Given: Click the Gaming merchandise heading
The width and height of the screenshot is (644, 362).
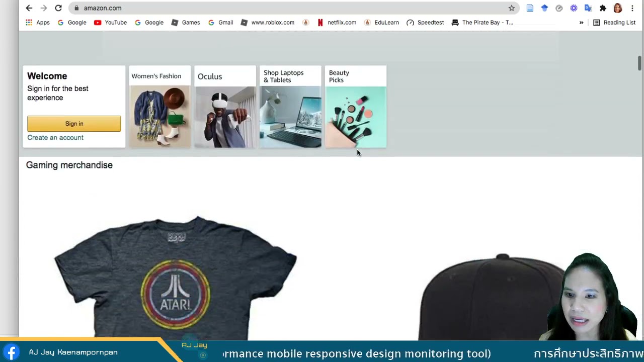Looking at the screenshot, I should pyautogui.click(x=69, y=165).
